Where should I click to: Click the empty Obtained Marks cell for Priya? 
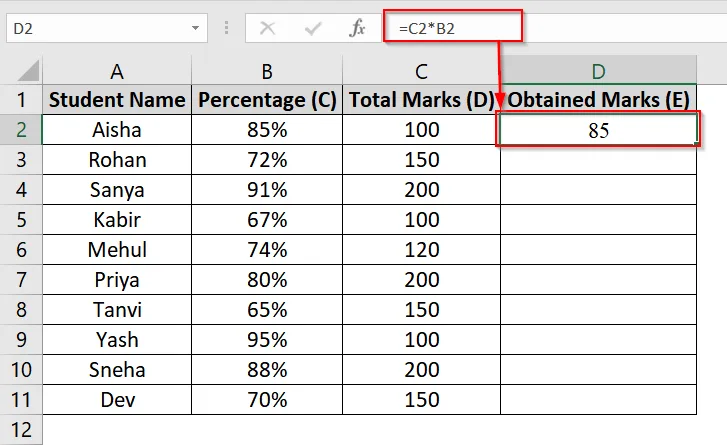point(599,280)
